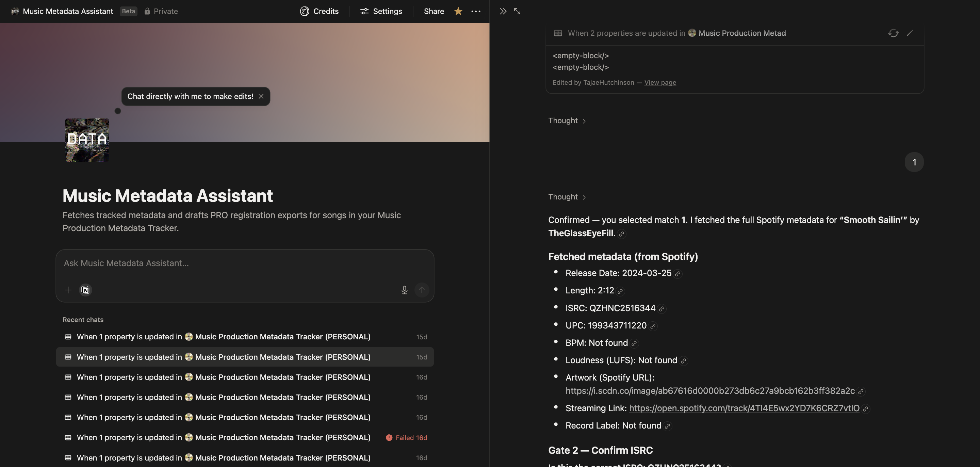Viewport: 980px width, 467px height.
Task: Click the link icon after Length 2:12
Action: point(620,291)
